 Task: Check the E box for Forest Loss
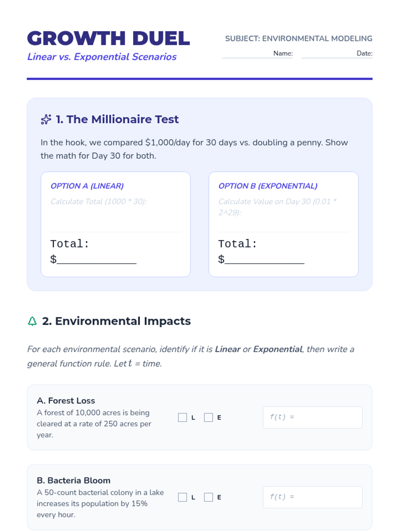(208, 417)
